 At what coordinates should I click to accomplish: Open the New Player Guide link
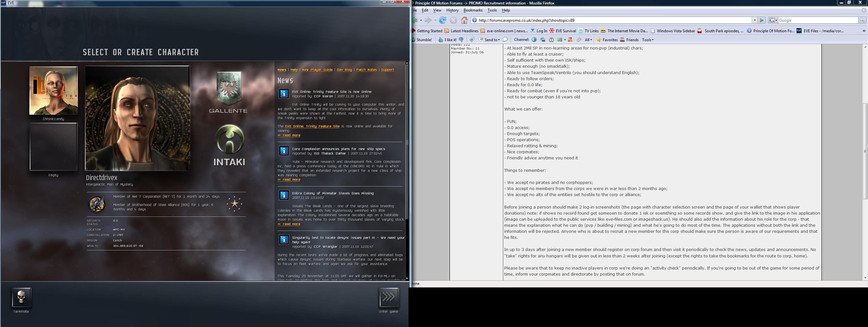[x=318, y=70]
